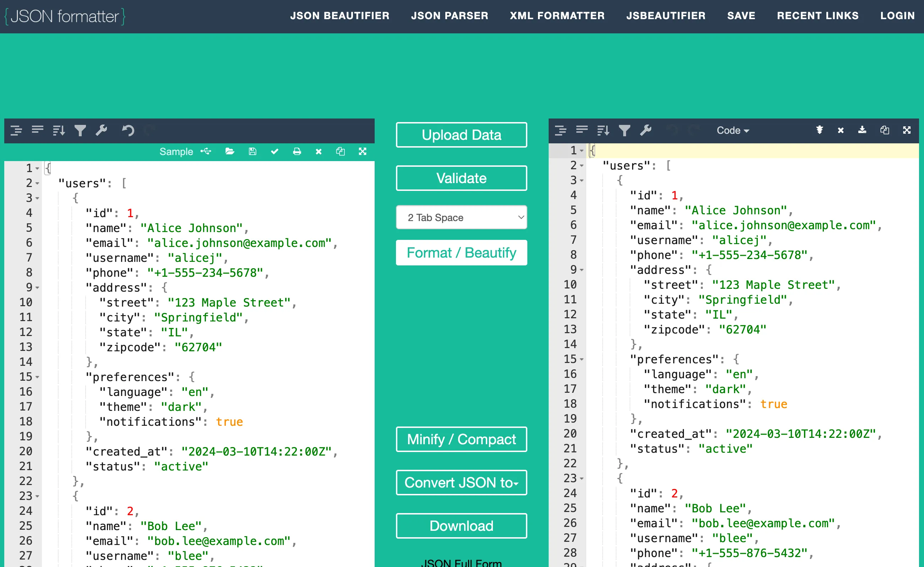The image size is (924, 567).
Task: Copy output with right editor copy icon
Action: [x=885, y=130]
